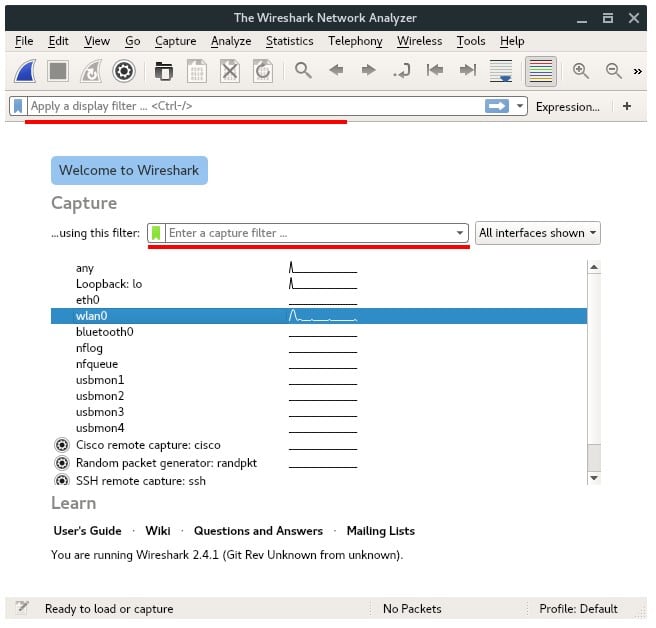
Task: Select the usbmon1 interface
Action: (319, 380)
